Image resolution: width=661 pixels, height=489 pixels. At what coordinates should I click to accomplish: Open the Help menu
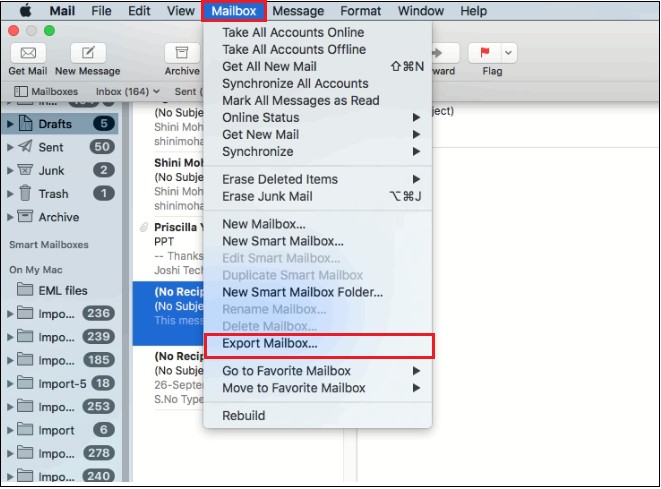(x=473, y=11)
